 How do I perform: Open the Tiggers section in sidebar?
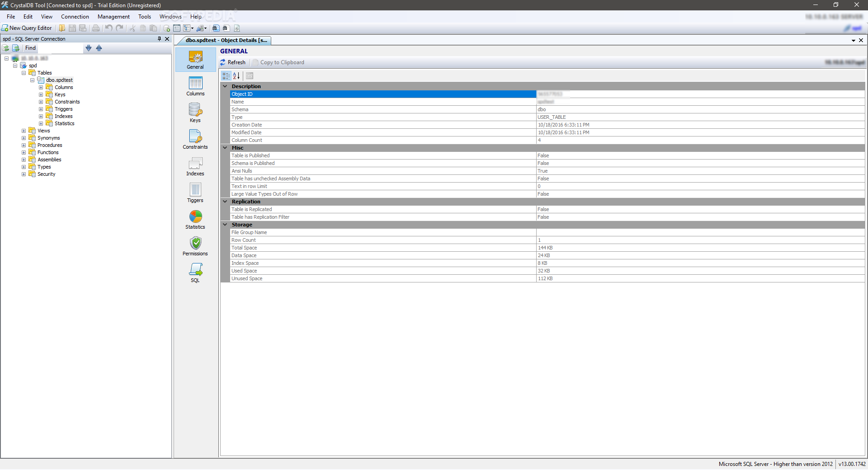(x=195, y=193)
